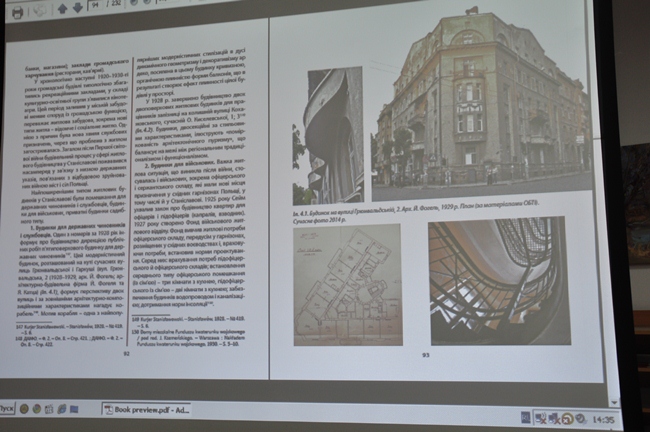
Task: Click the grey circular tray icon before clock
Action: click(580, 419)
